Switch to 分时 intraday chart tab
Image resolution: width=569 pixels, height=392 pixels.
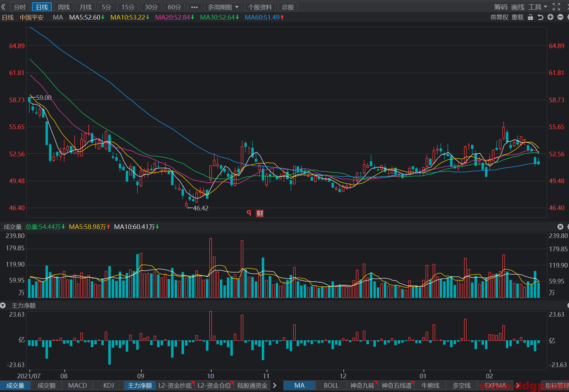[x=20, y=7]
